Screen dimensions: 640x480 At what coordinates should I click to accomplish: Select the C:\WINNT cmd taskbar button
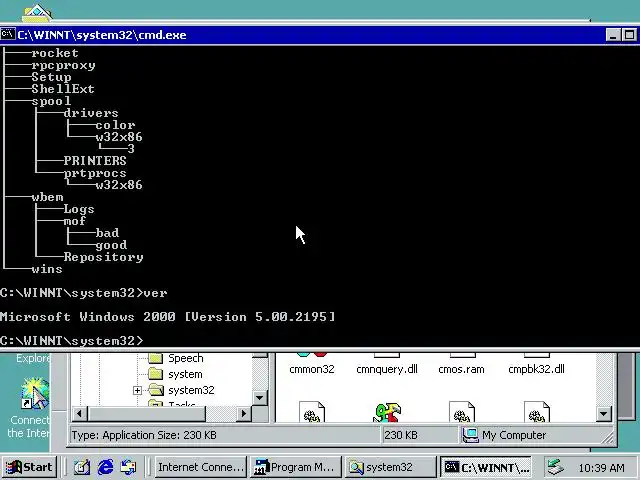coord(486,467)
